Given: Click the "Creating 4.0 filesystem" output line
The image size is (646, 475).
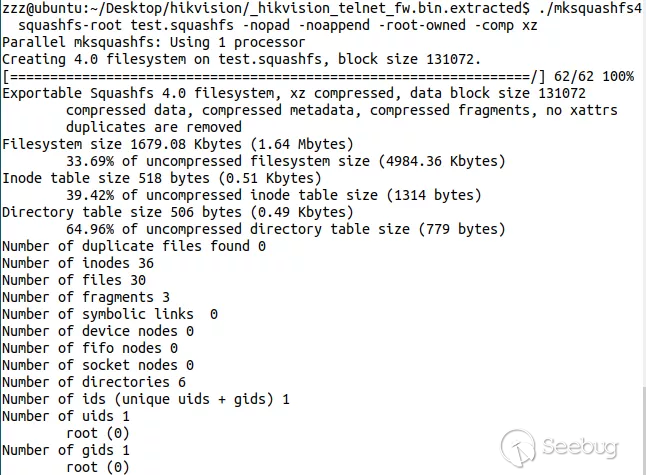Looking at the screenshot, I should (x=241, y=60).
